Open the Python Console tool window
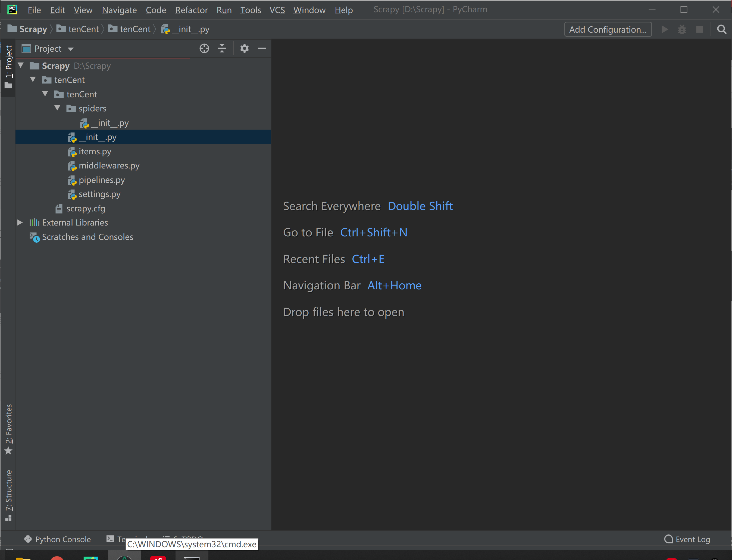Viewport: 732px width, 560px height. 58,539
